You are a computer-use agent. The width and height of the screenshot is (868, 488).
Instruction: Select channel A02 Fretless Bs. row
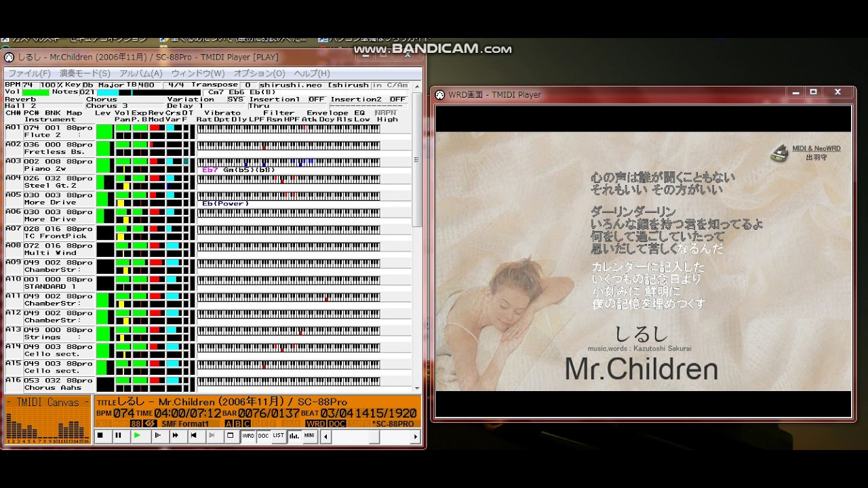click(x=49, y=148)
